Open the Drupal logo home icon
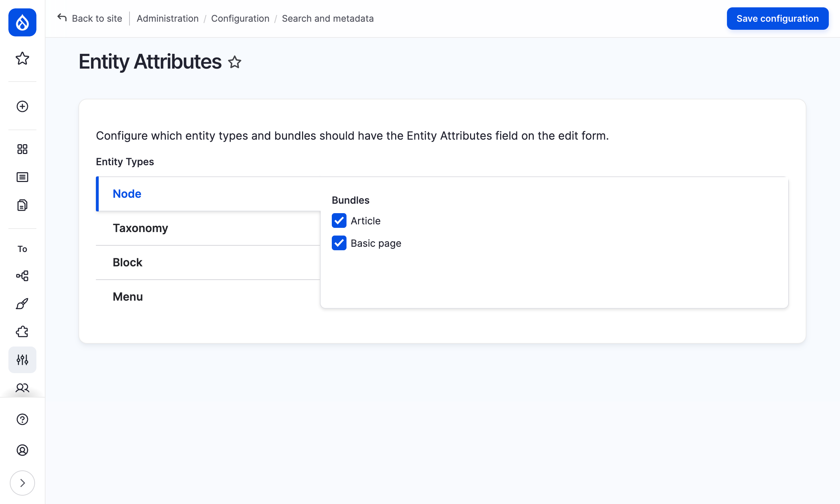Screen dimensions: 840x504 tap(22, 23)
